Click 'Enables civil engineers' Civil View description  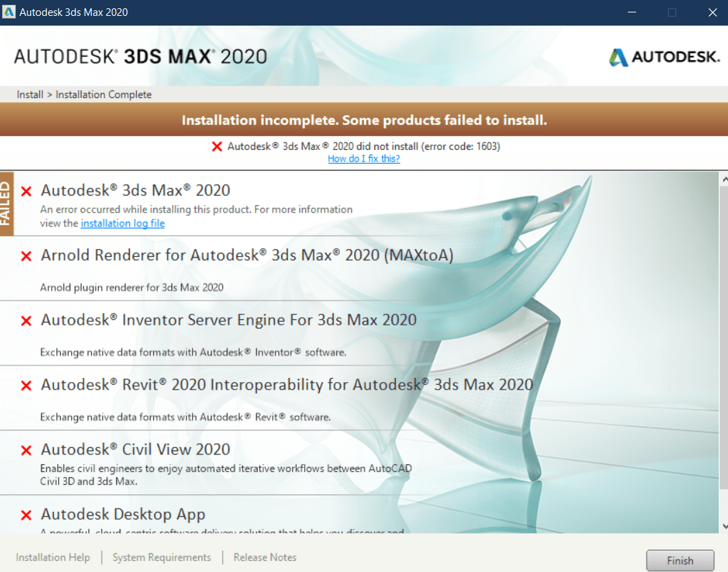(x=226, y=475)
